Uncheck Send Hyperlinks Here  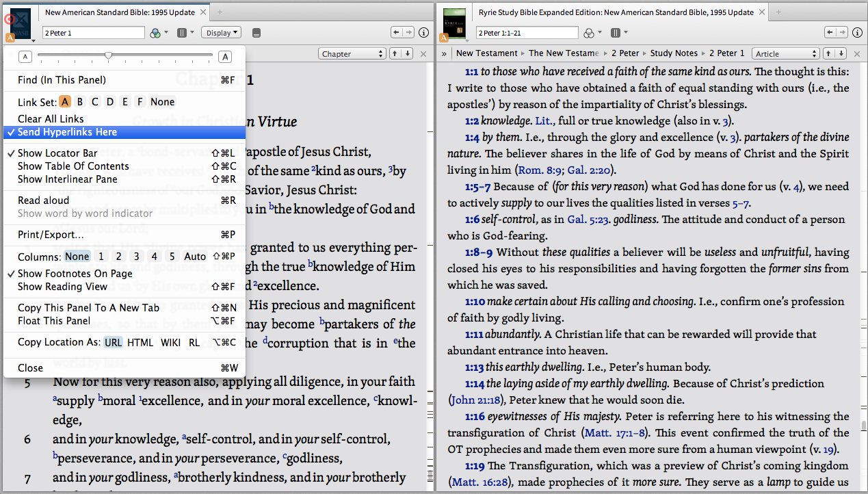(124, 132)
